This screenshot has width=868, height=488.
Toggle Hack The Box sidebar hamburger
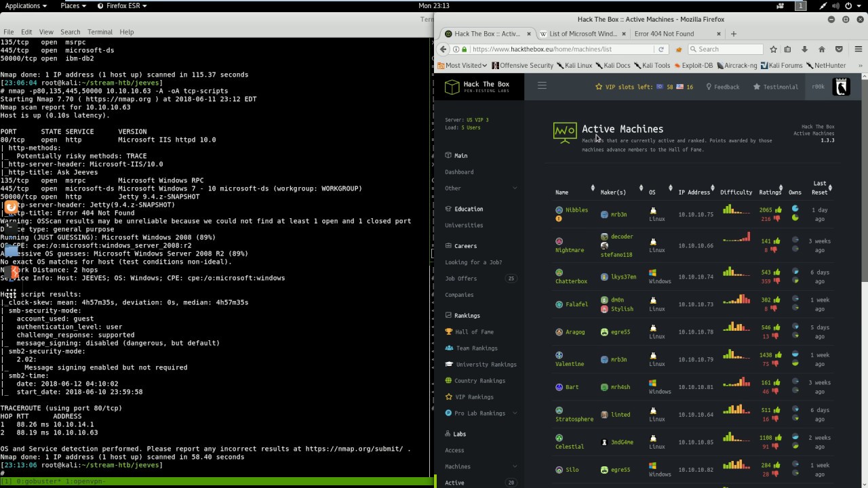pyautogui.click(x=542, y=85)
